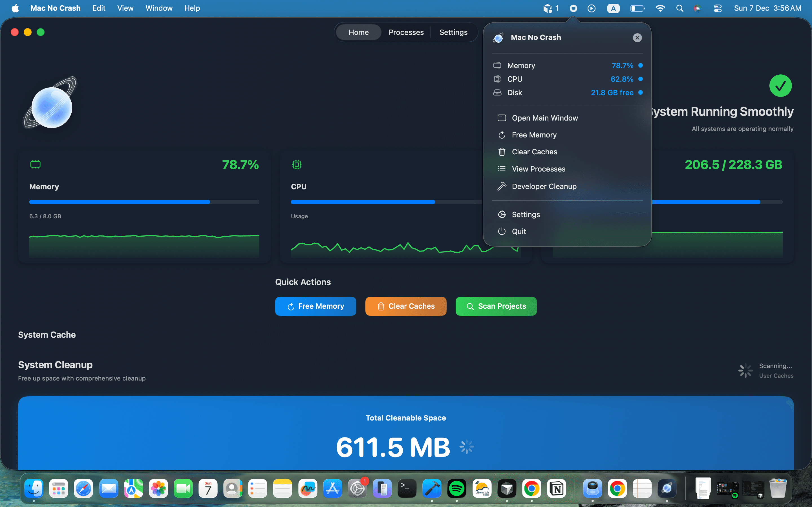Click the Disk drive icon in the popover

pyautogui.click(x=498, y=93)
